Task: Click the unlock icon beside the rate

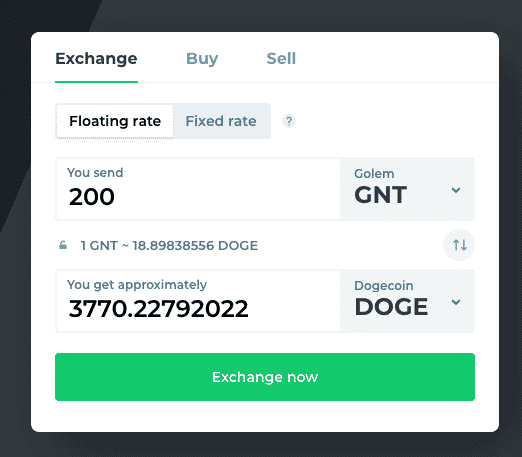Action: tap(63, 245)
